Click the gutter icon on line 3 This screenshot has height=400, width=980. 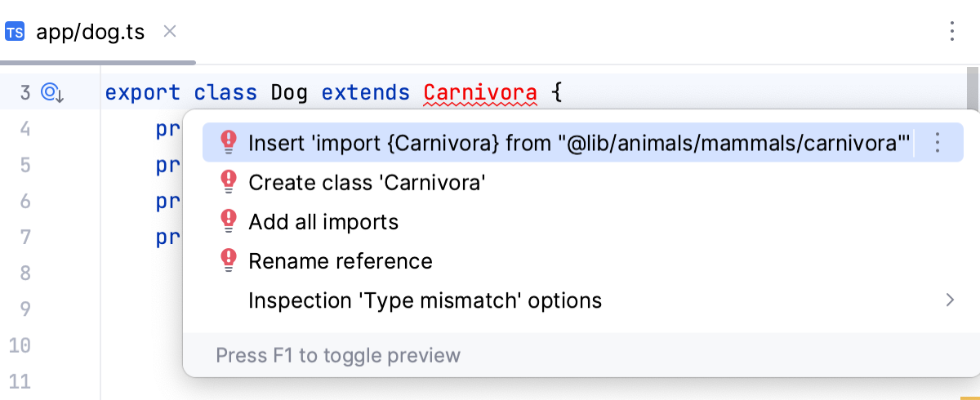(52, 93)
